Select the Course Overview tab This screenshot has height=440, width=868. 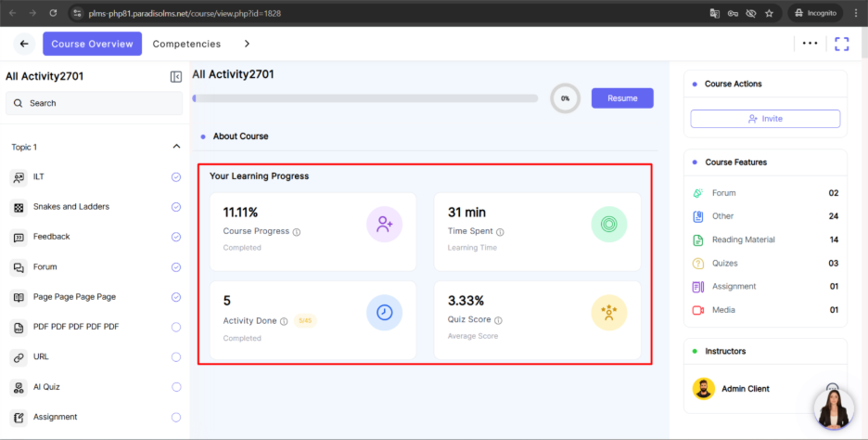(92, 44)
